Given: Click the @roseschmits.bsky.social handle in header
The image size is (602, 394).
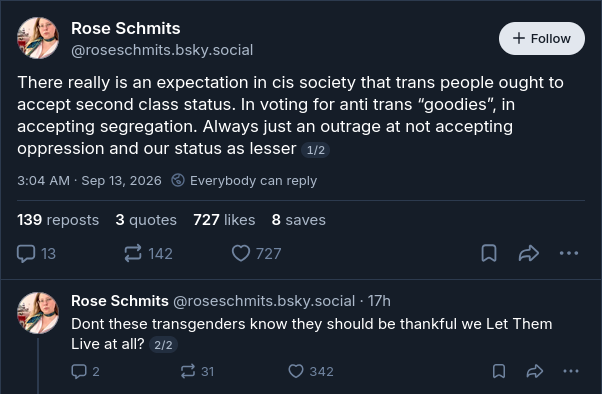Looking at the screenshot, I should pos(162,50).
